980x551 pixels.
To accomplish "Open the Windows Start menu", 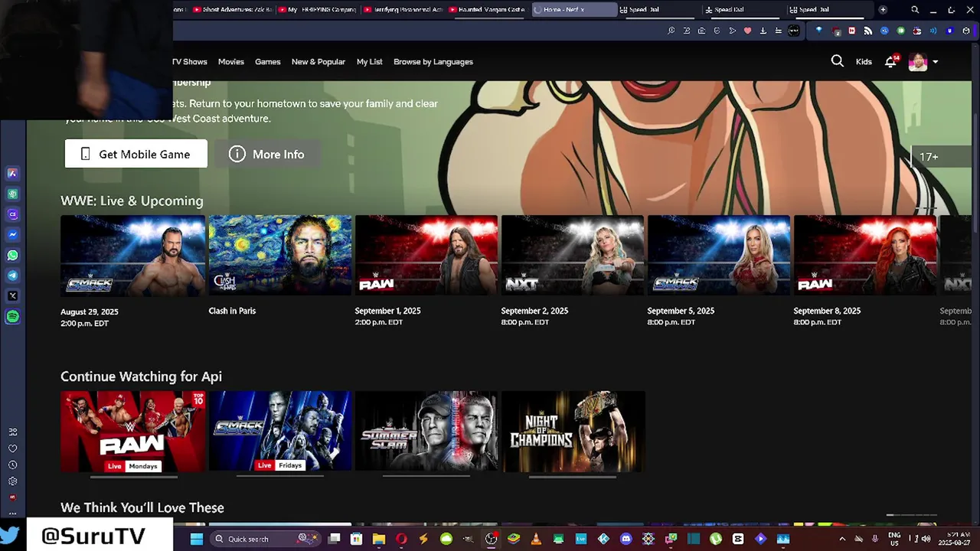I will 197,539.
